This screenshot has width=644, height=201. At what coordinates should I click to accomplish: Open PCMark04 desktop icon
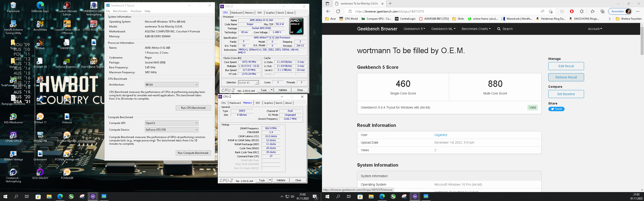click(67, 174)
